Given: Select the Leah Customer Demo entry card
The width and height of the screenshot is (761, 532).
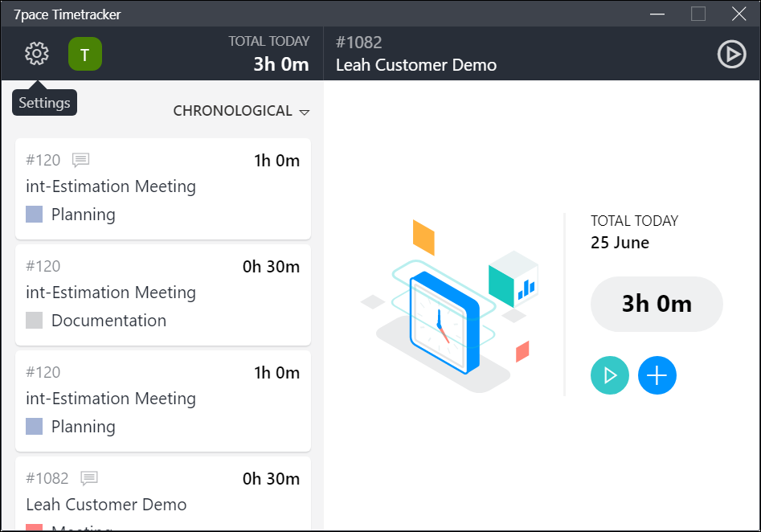Looking at the screenshot, I should [163, 493].
